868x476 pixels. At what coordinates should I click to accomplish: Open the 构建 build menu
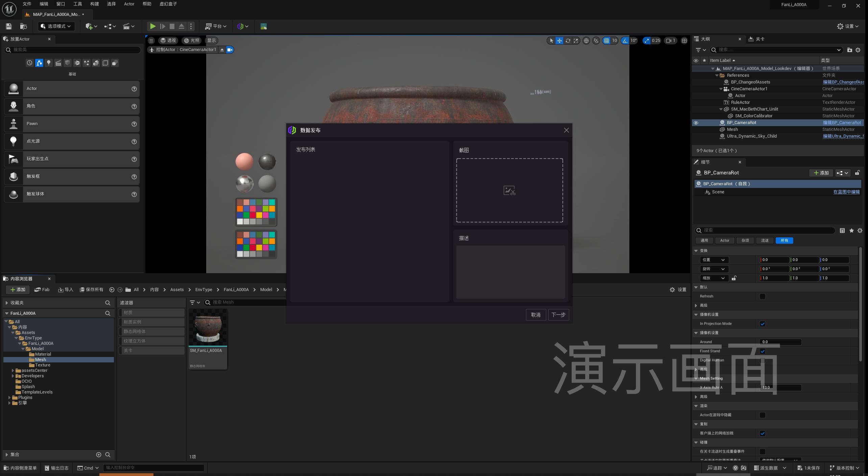95,4
